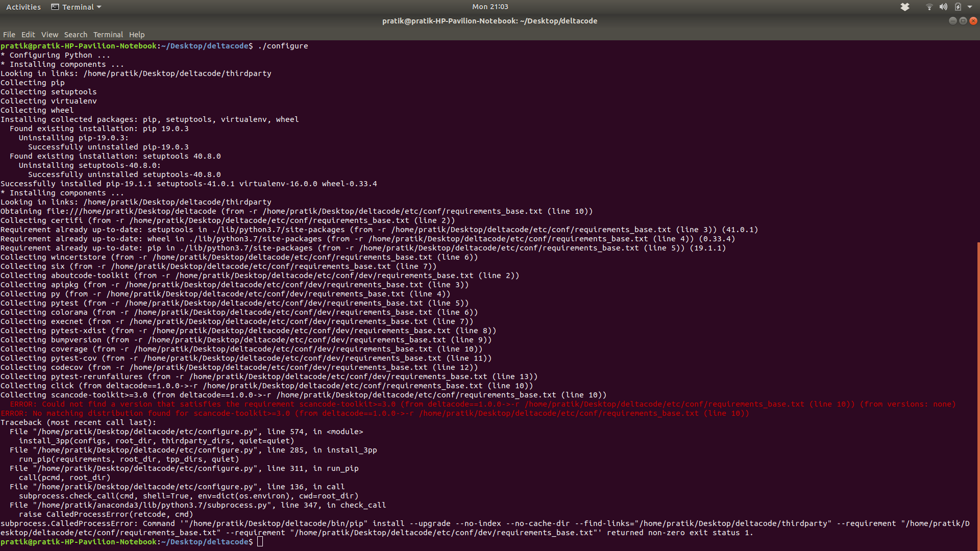This screenshot has width=980, height=551.
Task: Click the 'subprocess.check_call(cmd' line
Action: click(189, 496)
